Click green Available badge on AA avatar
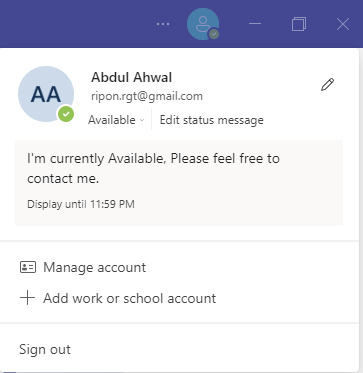This screenshot has width=363, height=373. pyautogui.click(x=66, y=114)
